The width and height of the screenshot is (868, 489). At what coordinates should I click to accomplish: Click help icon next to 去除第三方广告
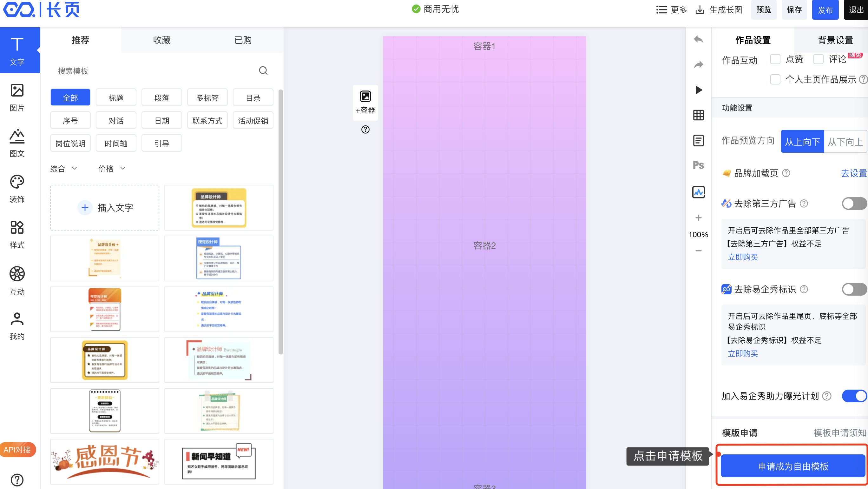pyautogui.click(x=804, y=203)
